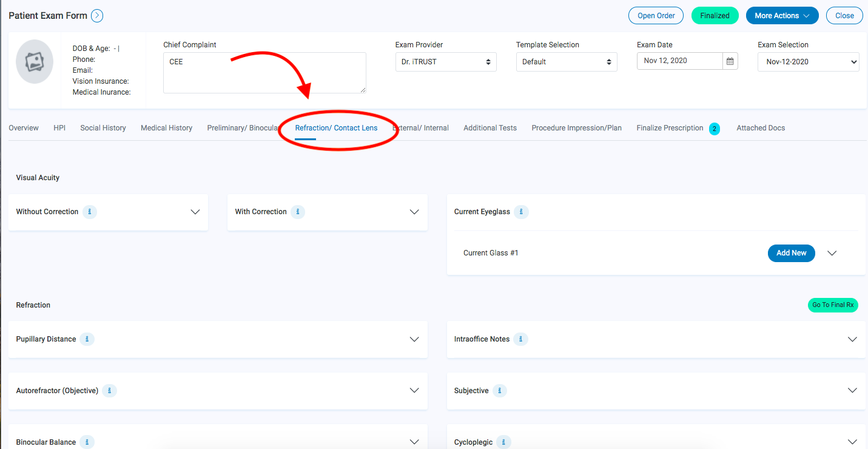The image size is (868, 449).
Task: Click the info icon beside Intraoffice Notes
Action: (x=520, y=339)
